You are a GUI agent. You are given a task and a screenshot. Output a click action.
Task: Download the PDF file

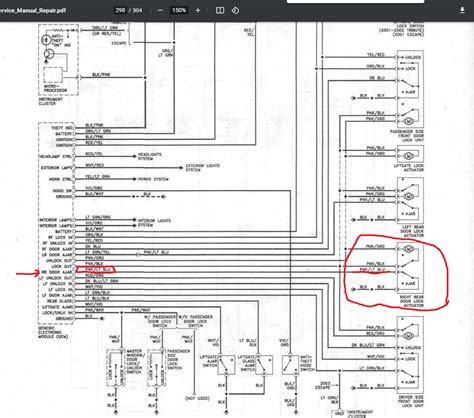pyautogui.click(x=462, y=10)
